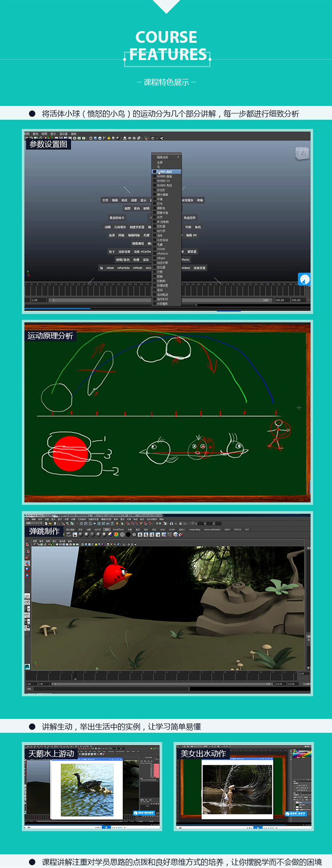Switch to HERO shelf tab
The image size is (332, 868).
[227, 529]
